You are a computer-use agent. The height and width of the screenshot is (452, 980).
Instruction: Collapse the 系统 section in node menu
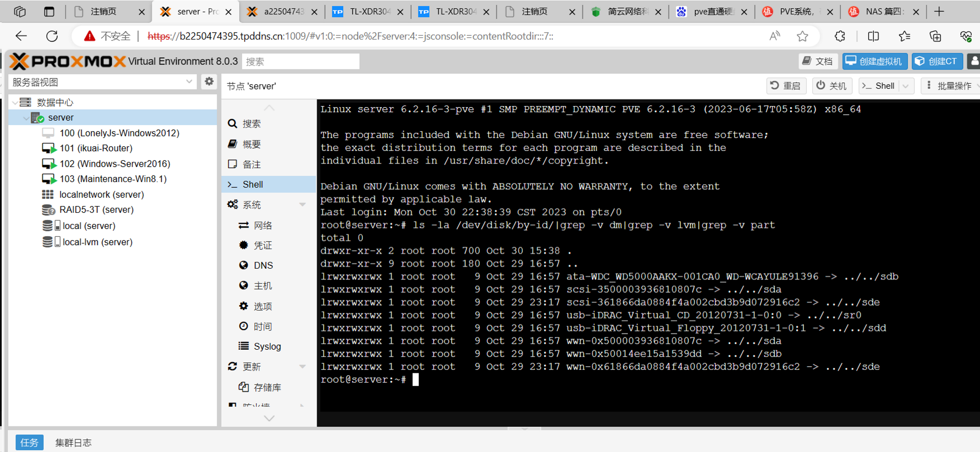(x=302, y=205)
